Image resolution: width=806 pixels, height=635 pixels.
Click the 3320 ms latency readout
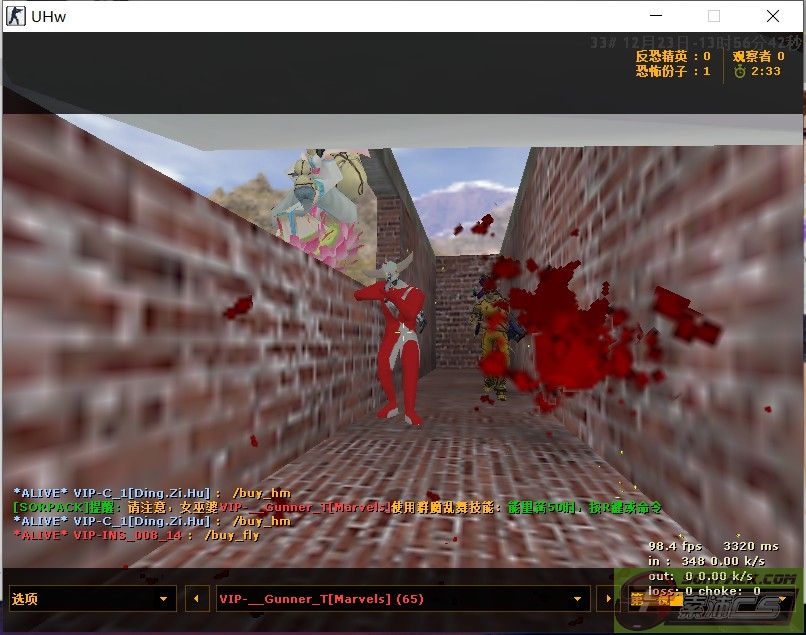pos(751,546)
